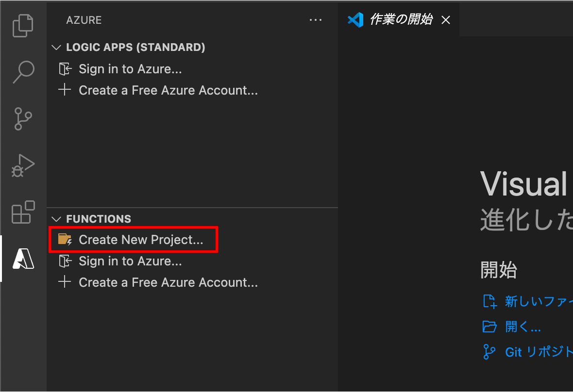Viewport: 573px width, 392px height.
Task: Select the Azure icon in activity bar
Action: click(x=23, y=259)
